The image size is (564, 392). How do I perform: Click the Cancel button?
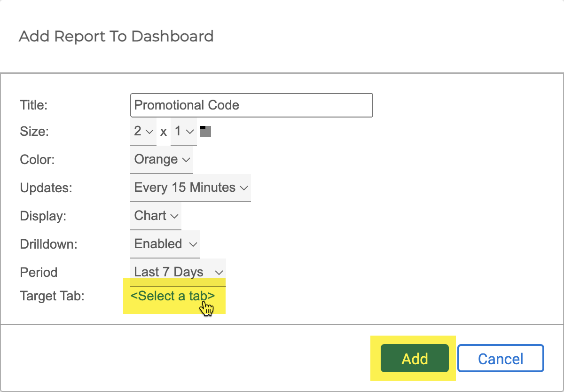500,359
